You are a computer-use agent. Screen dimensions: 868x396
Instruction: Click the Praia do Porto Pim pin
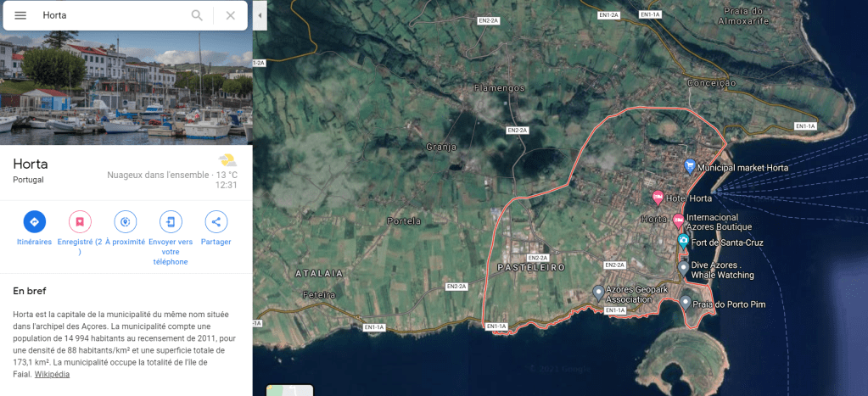(686, 303)
